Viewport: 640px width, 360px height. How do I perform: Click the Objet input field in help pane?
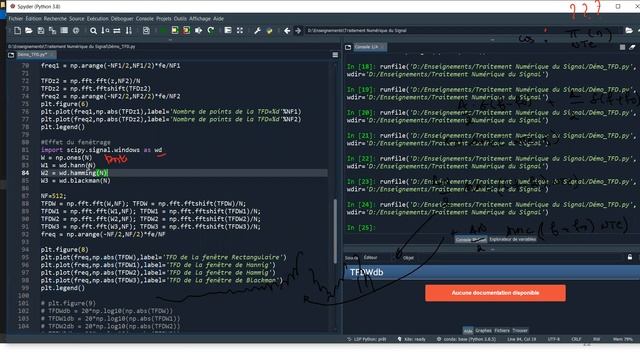coord(518,258)
